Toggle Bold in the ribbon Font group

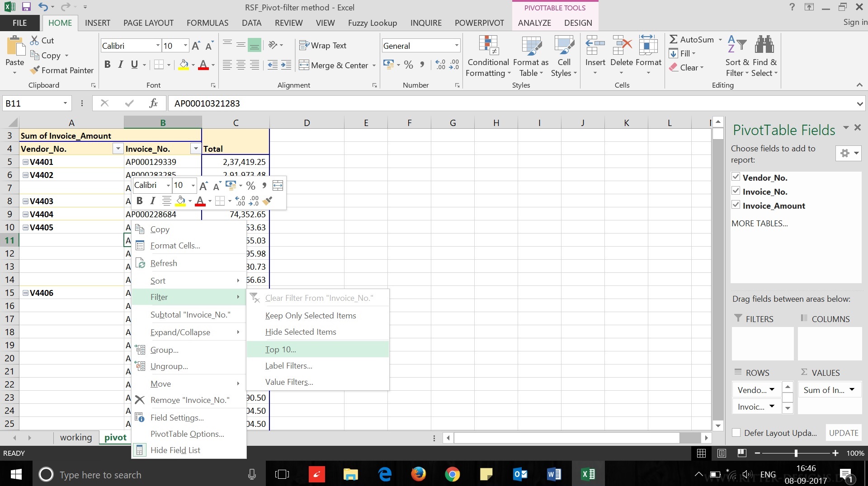[x=107, y=65]
